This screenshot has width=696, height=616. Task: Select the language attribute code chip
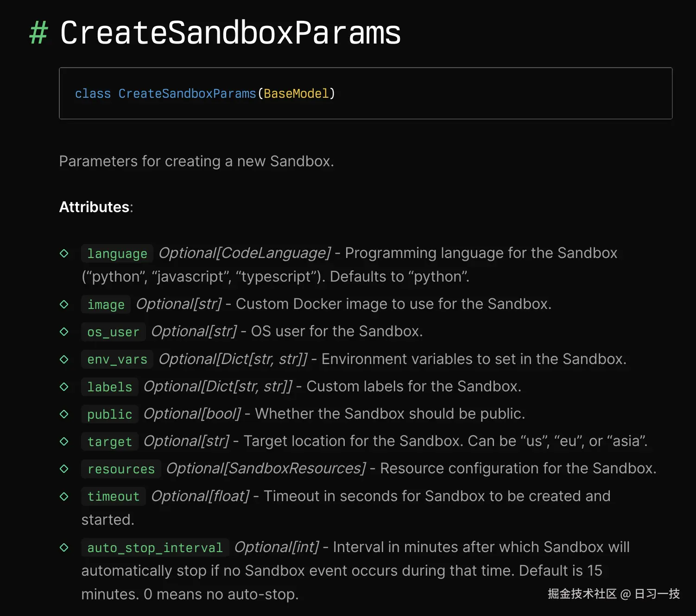point(117,253)
